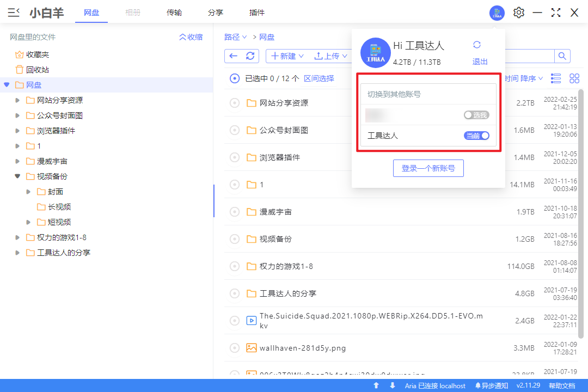This screenshot has width=588, height=392.
Task: Collapse the 视频备份 tree node
Action: point(17,176)
